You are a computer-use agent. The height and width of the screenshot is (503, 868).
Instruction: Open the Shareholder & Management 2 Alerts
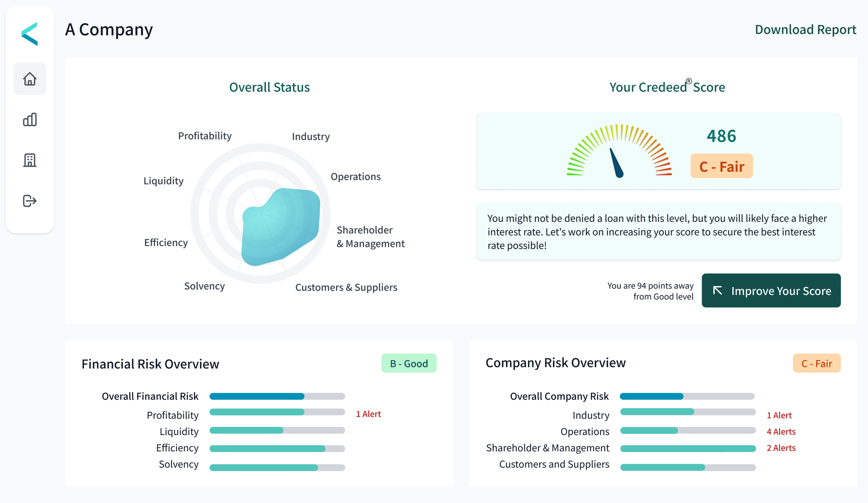(x=781, y=448)
